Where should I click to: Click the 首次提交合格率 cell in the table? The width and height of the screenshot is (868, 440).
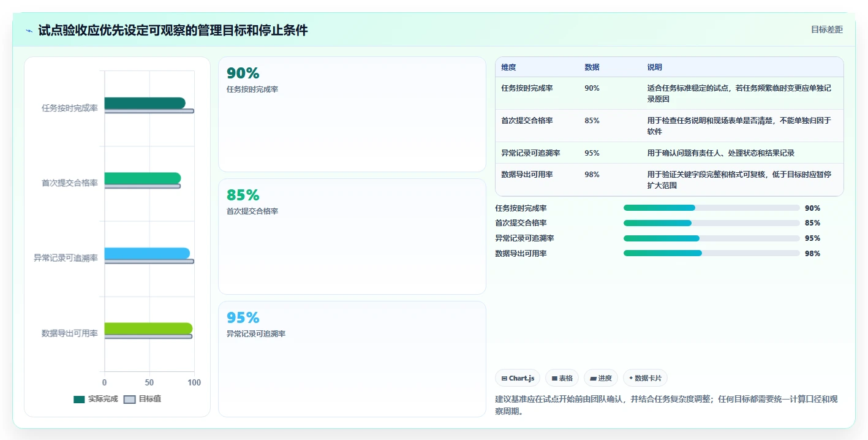pyautogui.click(x=527, y=121)
